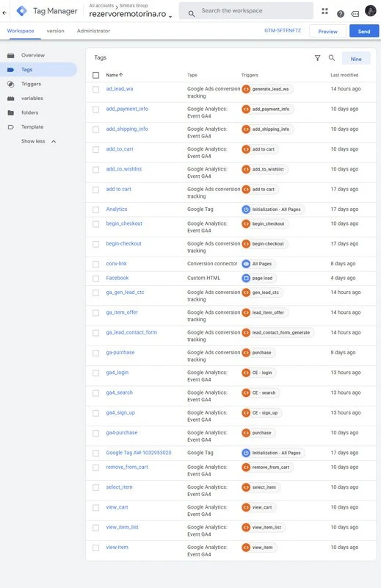This screenshot has width=381, height=588.
Task: Open the folders section in the sidebar
Action: [x=29, y=112]
